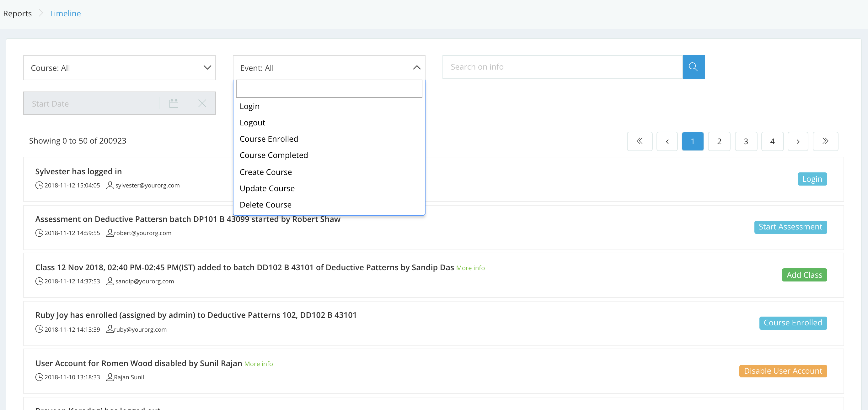This screenshot has height=410, width=868.
Task: Click the User Account for Romen Wood title
Action: point(138,363)
